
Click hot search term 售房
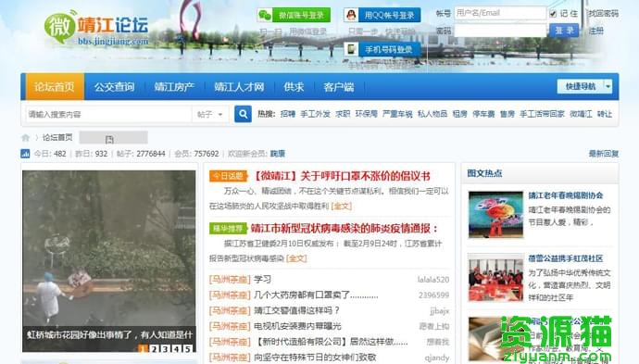[x=507, y=114]
